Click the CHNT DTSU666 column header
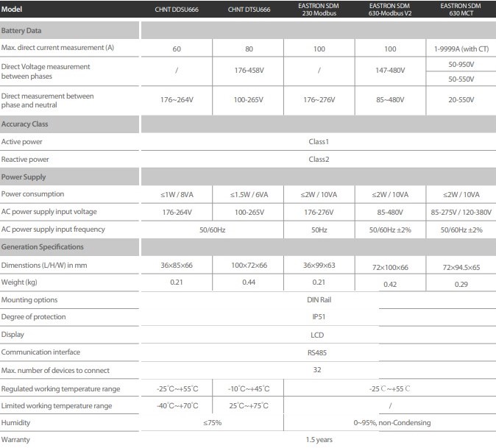 point(249,10)
